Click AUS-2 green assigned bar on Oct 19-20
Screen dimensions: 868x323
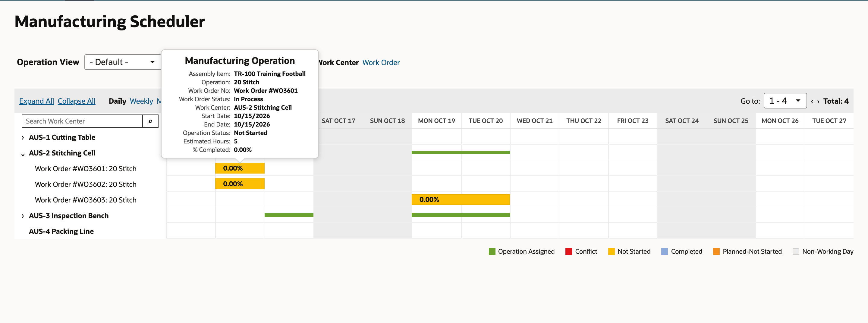point(461,152)
